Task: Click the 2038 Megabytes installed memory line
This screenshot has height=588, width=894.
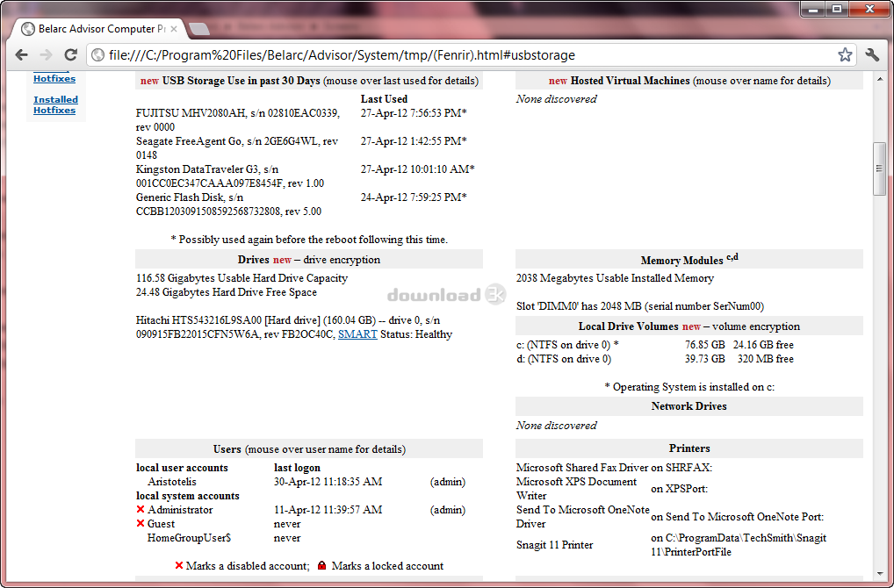Action: (615, 278)
